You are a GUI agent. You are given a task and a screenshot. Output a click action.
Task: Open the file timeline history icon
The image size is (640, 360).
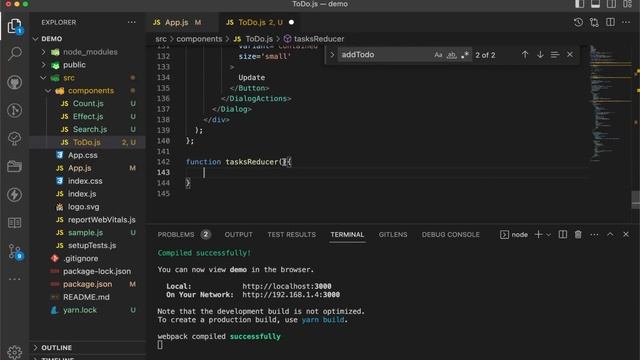[x=578, y=22]
